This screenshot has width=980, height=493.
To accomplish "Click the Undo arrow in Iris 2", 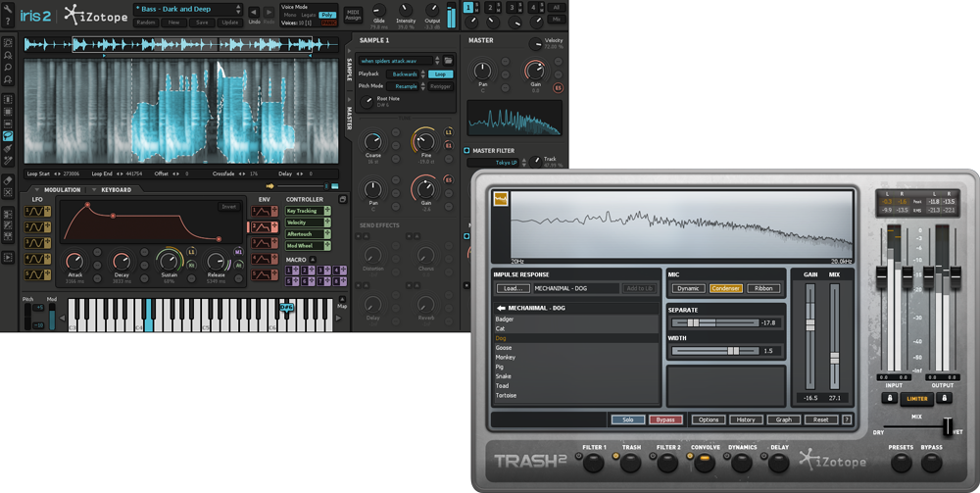I will pos(254,13).
